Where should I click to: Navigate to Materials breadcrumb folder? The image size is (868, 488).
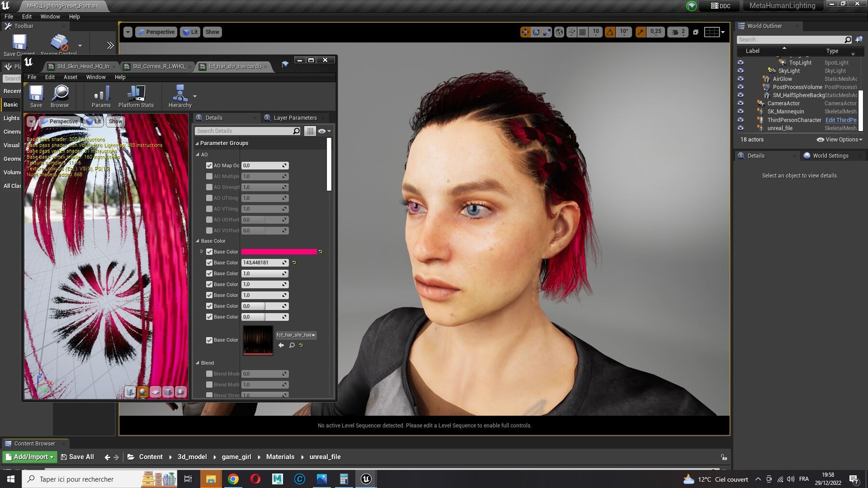[x=280, y=457]
